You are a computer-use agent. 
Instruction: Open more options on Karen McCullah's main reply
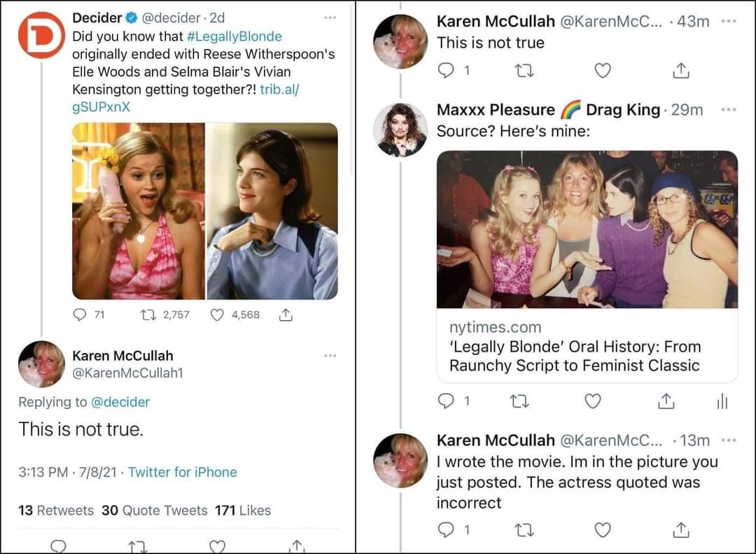[330, 356]
